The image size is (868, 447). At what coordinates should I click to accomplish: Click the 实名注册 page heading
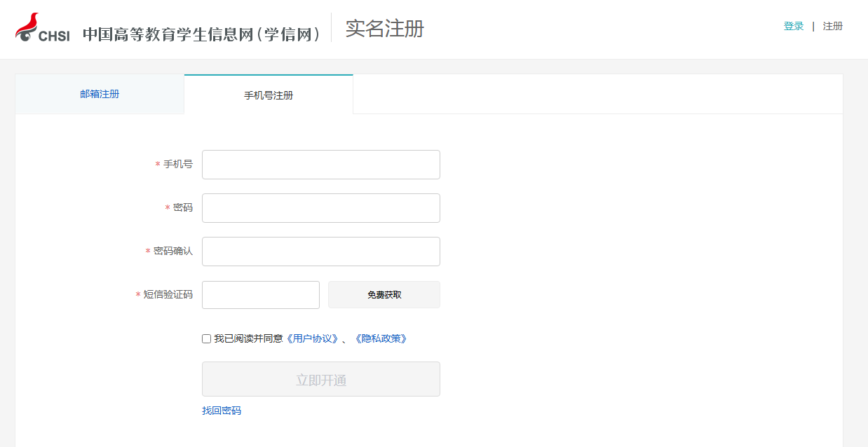coord(385,29)
